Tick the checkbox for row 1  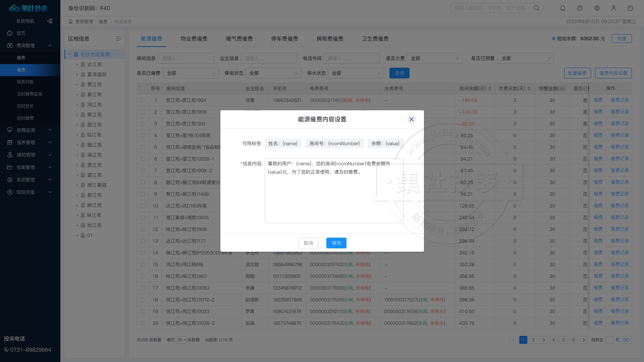click(x=143, y=100)
